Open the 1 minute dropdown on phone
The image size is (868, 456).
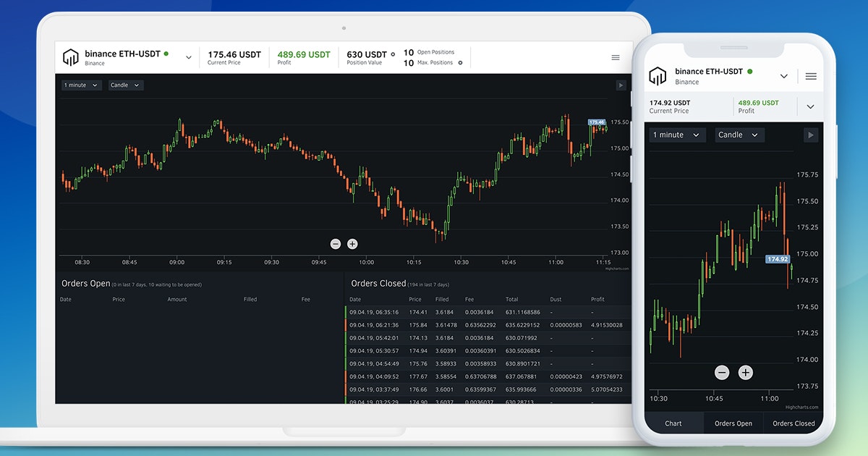pos(677,135)
